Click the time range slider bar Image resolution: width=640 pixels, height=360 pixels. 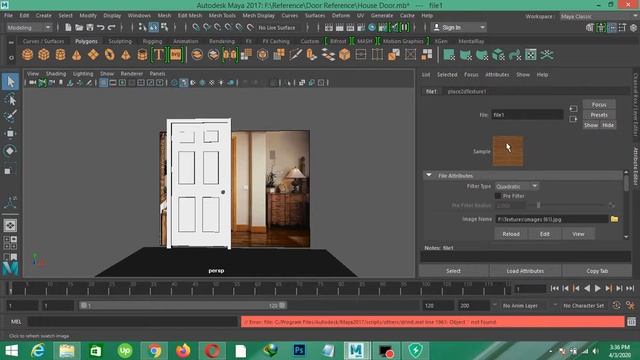[183, 305]
